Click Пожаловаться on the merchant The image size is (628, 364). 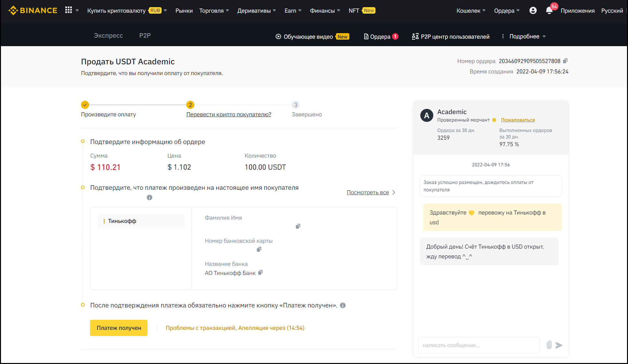518,120
